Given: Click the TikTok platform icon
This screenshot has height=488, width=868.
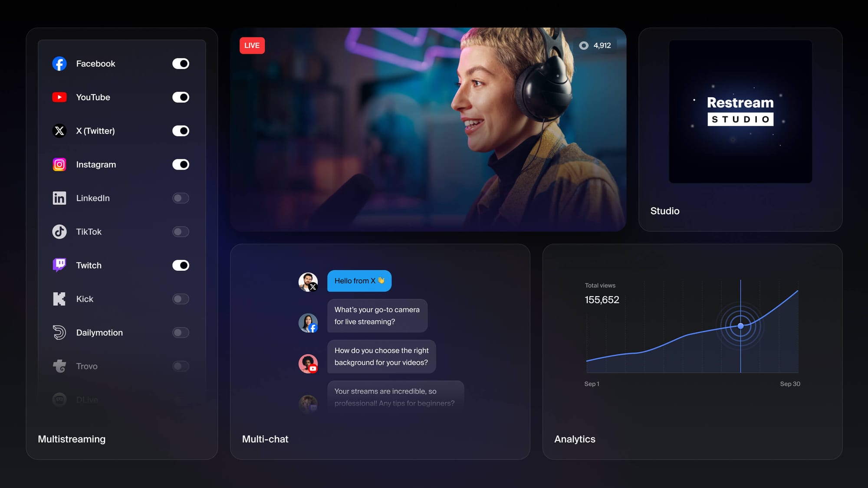Looking at the screenshot, I should (x=59, y=231).
